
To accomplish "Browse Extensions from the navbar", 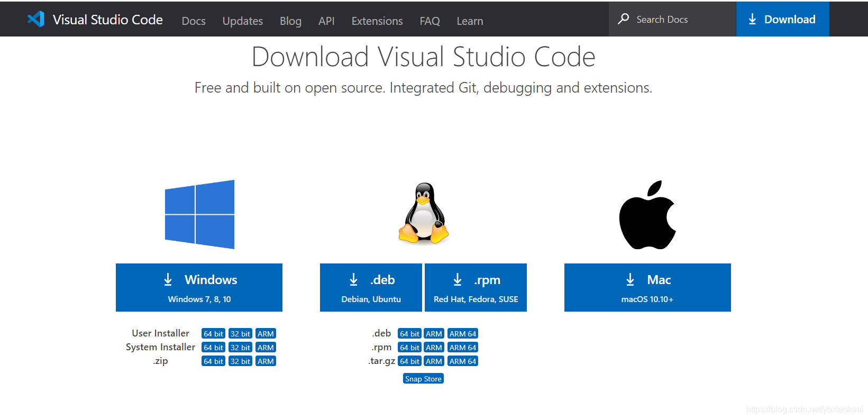I will click(377, 21).
